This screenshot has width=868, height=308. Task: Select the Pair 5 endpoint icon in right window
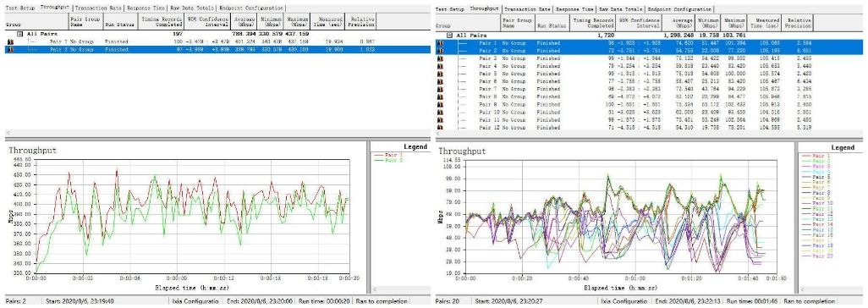pos(441,73)
